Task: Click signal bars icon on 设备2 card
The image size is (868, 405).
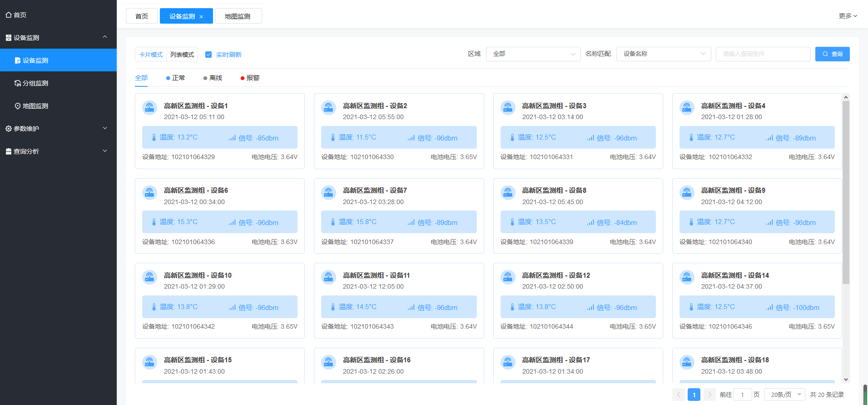Action: [411, 138]
